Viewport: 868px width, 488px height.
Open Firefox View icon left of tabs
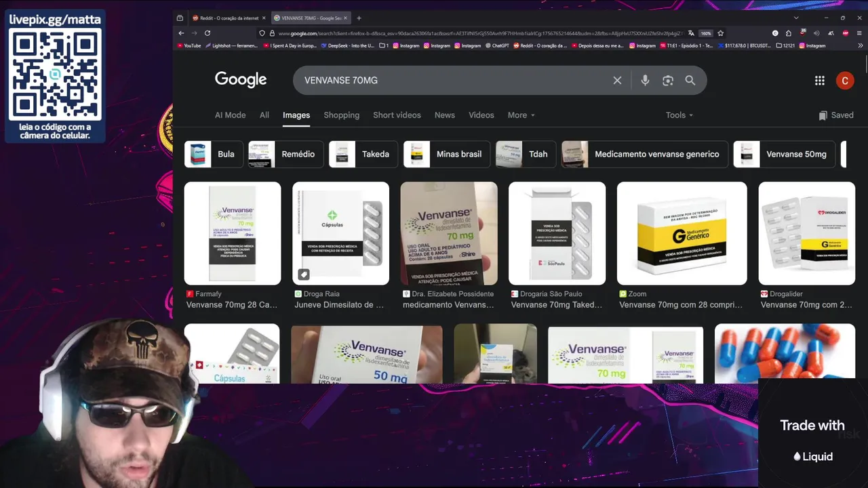tap(180, 18)
